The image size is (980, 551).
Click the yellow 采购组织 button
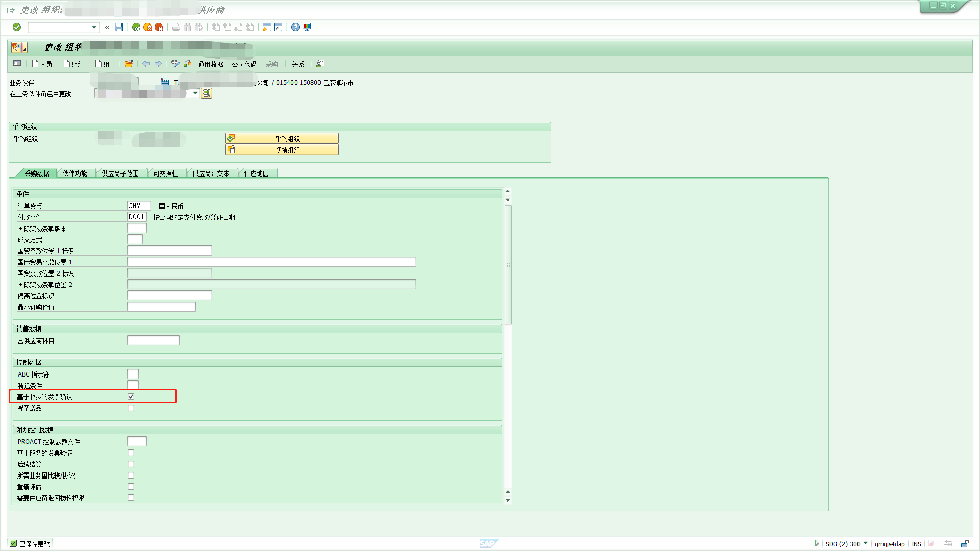click(282, 138)
